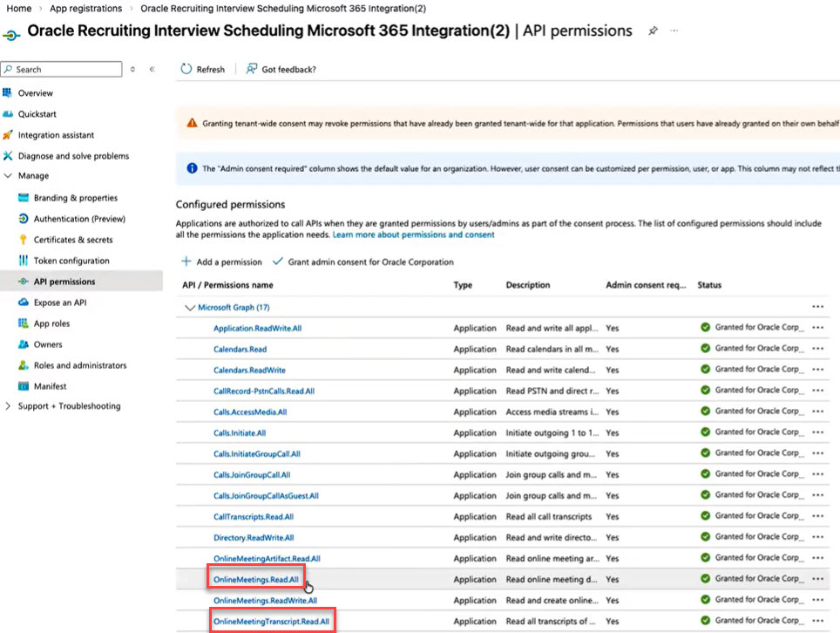Open the ellipsis menu beside the page title
This screenshot has height=633, width=840.
(674, 31)
